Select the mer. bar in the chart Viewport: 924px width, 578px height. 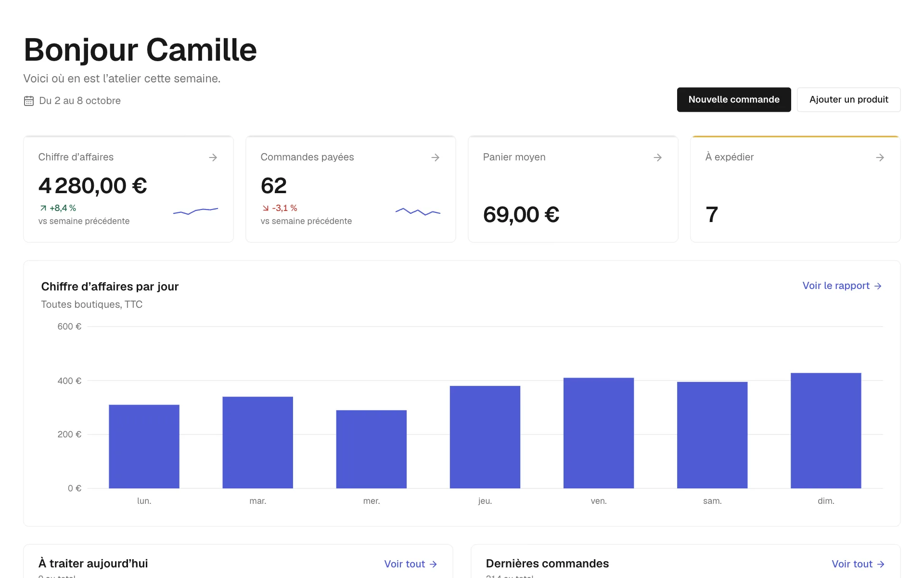(x=371, y=449)
